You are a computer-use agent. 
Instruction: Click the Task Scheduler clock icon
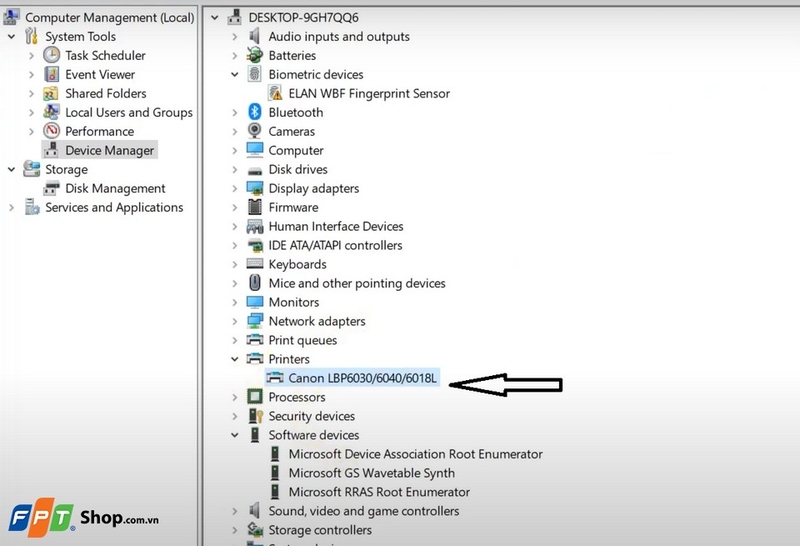point(51,55)
